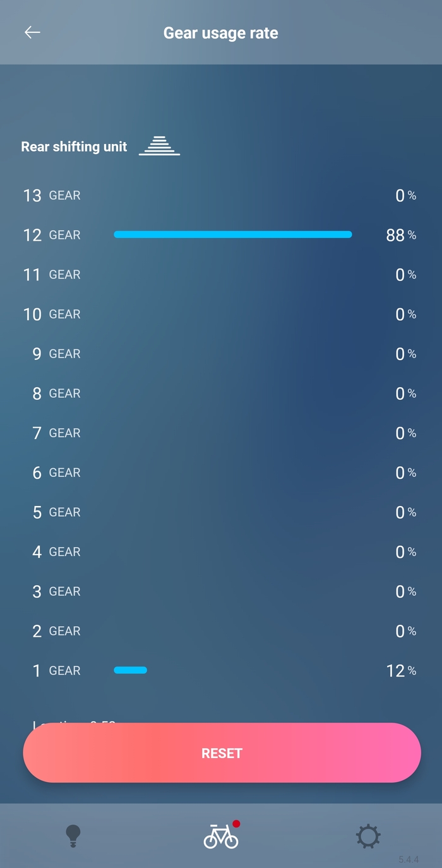Screen dimensions: 442x868
Task: Tap the back arrow icon
Action: [x=32, y=32]
